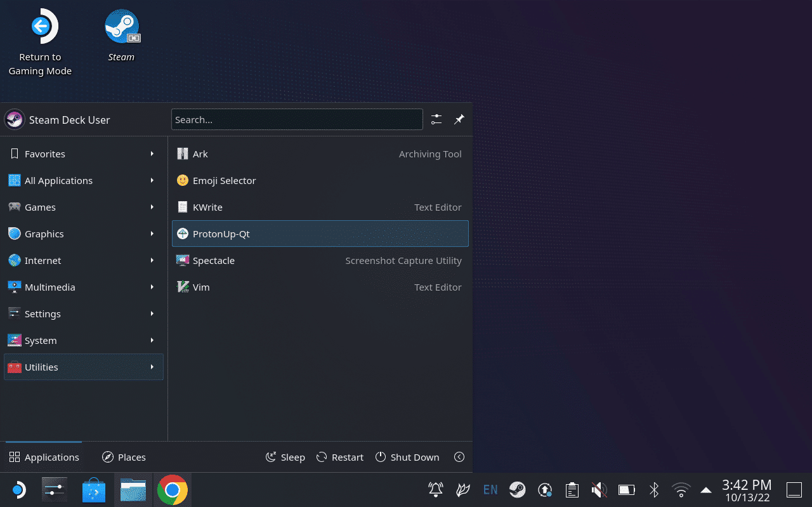The height and width of the screenshot is (507, 812).
Task: Switch to the Applications tab
Action: (x=44, y=457)
